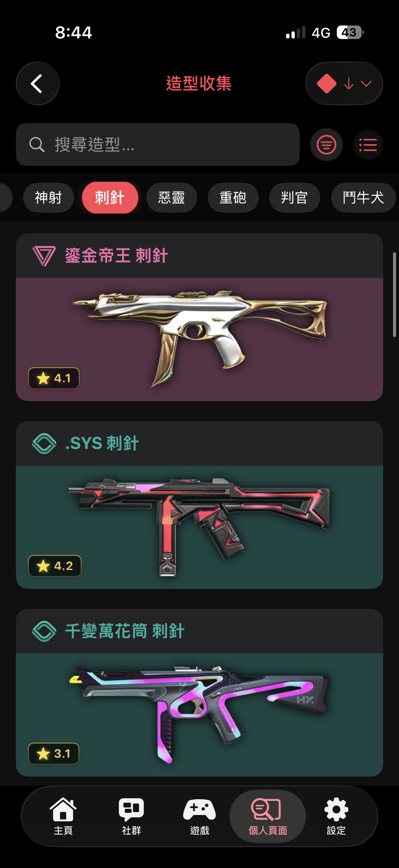Select the 重砲 weapon filter chip
The width and height of the screenshot is (399, 868).
pyautogui.click(x=233, y=197)
